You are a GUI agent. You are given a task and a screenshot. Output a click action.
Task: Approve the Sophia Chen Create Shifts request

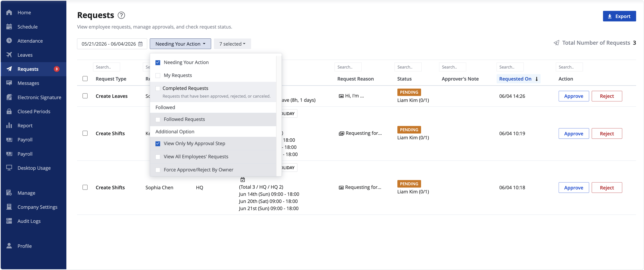click(x=574, y=187)
